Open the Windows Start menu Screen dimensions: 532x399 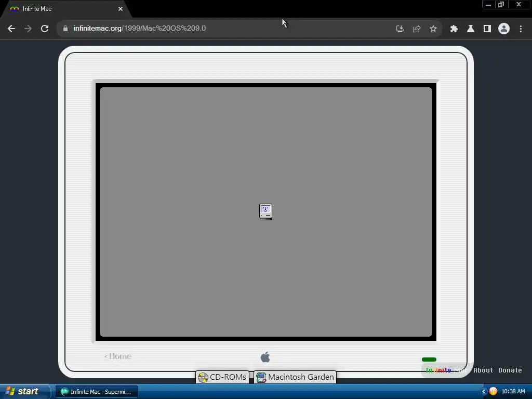click(24, 392)
